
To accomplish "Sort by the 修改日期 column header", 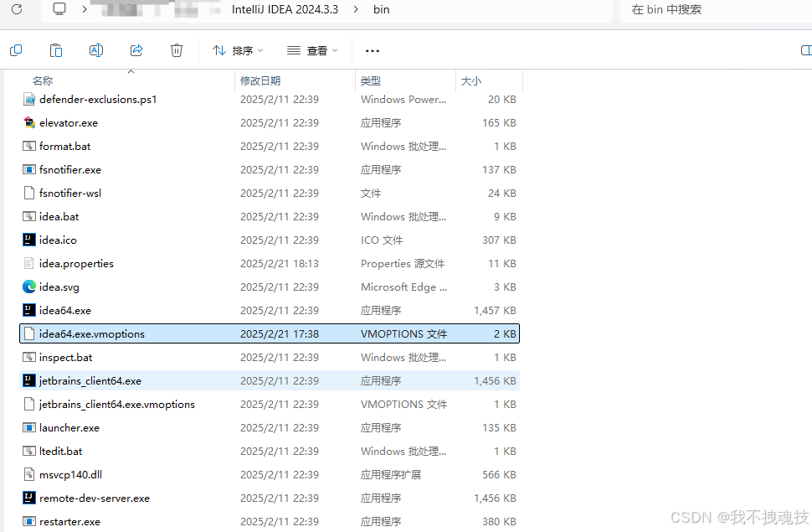I will (260, 81).
